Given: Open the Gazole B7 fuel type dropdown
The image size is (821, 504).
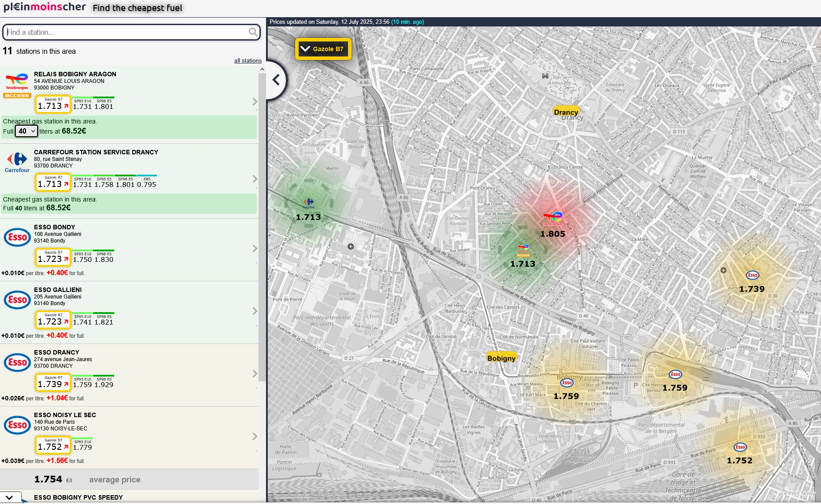Looking at the screenshot, I should click(323, 49).
